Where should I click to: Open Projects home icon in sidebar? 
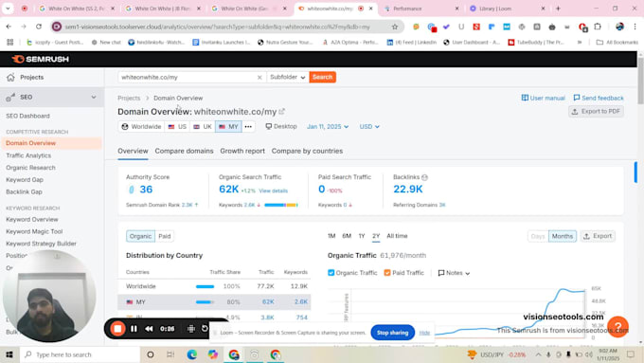click(10, 78)
